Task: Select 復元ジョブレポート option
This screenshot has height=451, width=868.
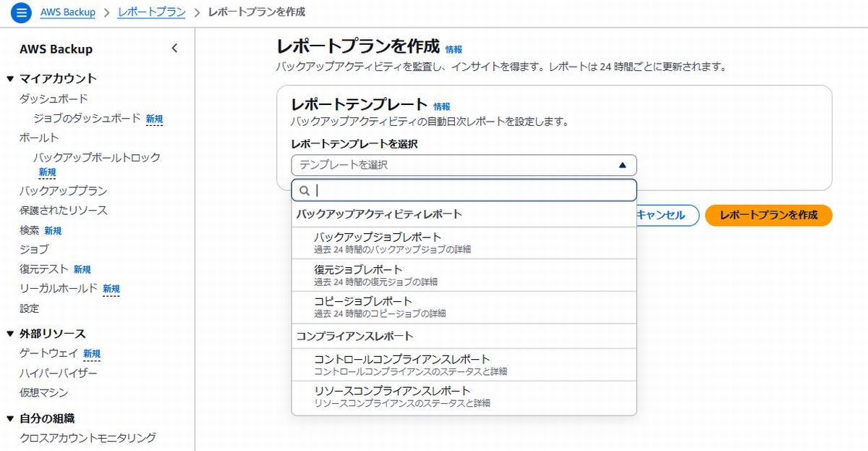Action: click(x=464, y=275)
